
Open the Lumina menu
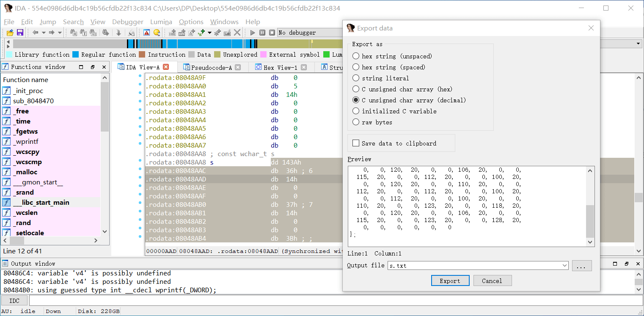(161, 22)
